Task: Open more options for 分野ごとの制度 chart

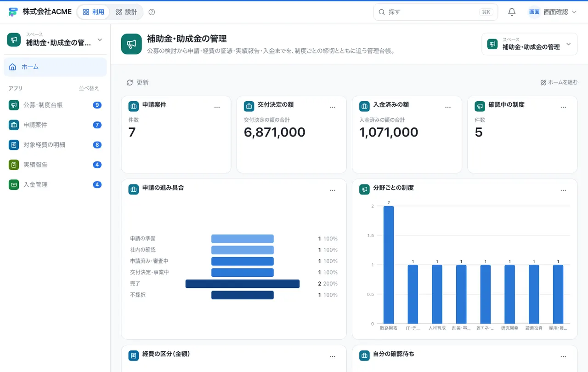Action: pos(564,190)
